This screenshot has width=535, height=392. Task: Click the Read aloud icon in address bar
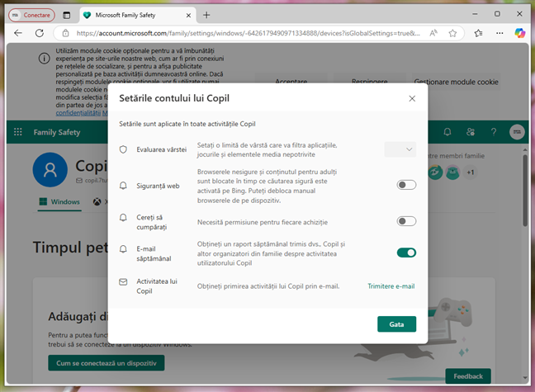tap(433, 34)
